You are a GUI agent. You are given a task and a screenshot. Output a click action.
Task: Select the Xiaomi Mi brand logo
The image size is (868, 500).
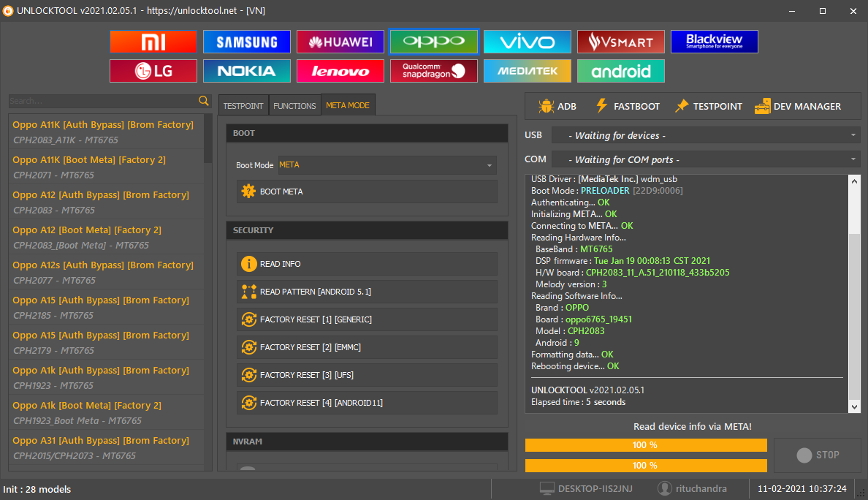coord(153,42)
